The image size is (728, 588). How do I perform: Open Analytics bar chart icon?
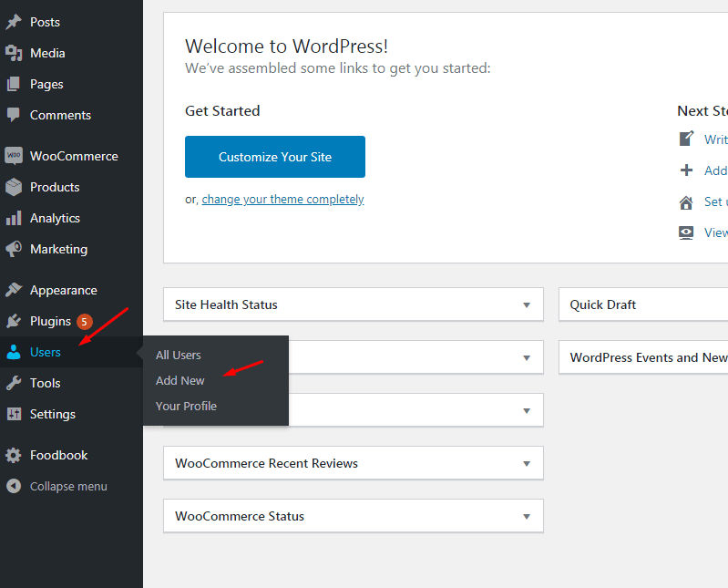click(x=14, y=218)
